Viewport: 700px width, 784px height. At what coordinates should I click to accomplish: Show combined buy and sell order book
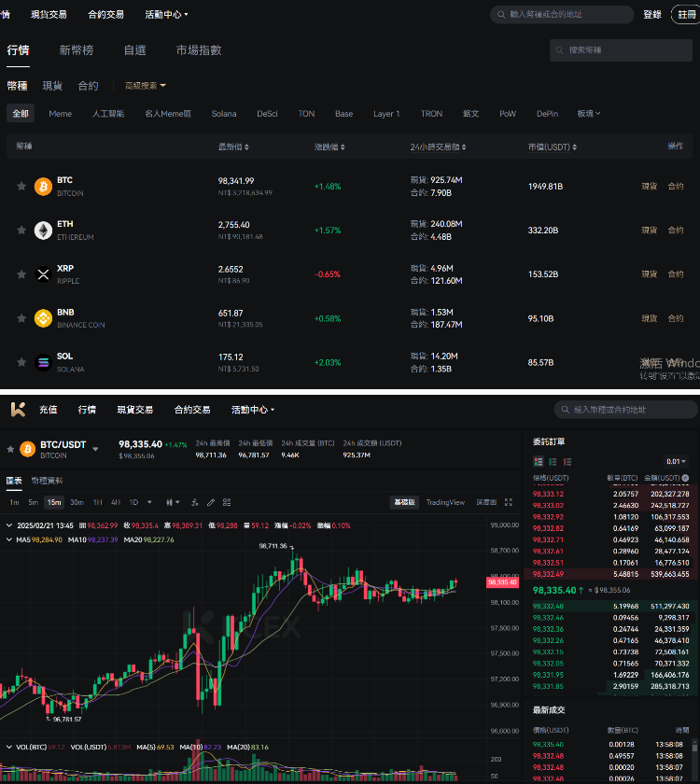pos(539,461)
